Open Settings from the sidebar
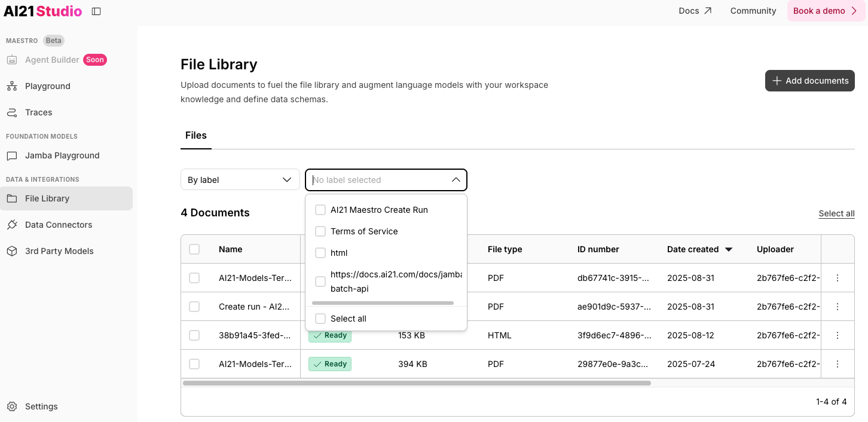This screenshot has width=868, height=422. 41,406
